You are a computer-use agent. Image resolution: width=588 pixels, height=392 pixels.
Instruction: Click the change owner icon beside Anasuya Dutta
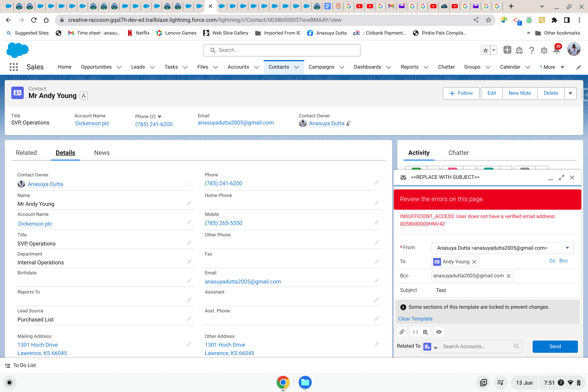pyautogui.click(x=348, y=123)
